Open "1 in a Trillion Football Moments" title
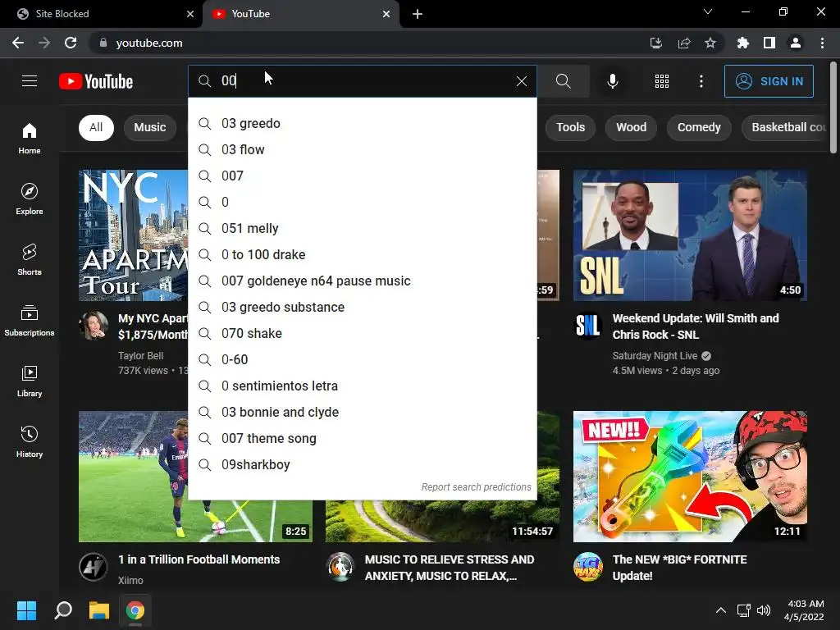This screenshot has width=840, height=630. tap(199, 559)
